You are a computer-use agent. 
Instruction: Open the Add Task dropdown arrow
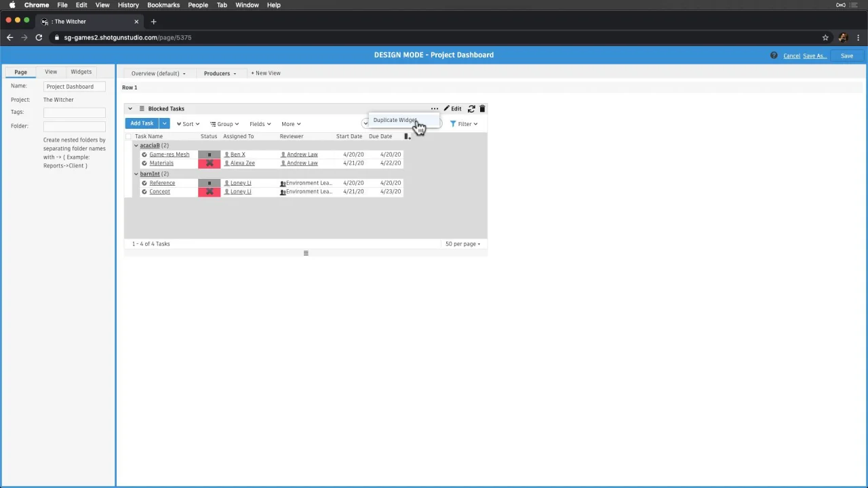[164, 123]
